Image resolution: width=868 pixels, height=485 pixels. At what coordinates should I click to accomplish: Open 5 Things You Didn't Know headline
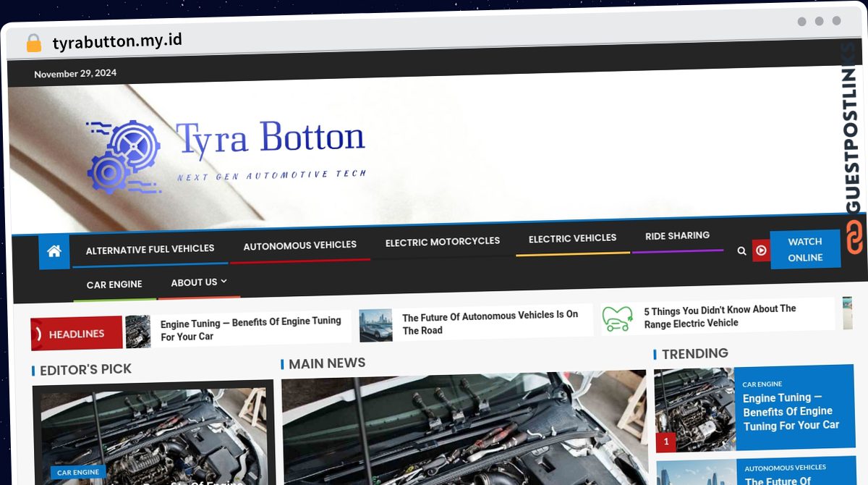point(720,316)
